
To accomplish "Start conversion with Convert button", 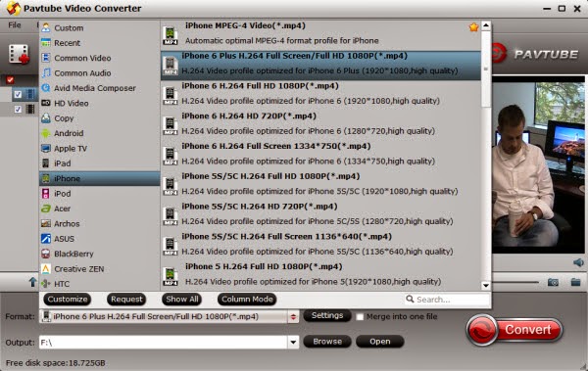I will (514, 330).
